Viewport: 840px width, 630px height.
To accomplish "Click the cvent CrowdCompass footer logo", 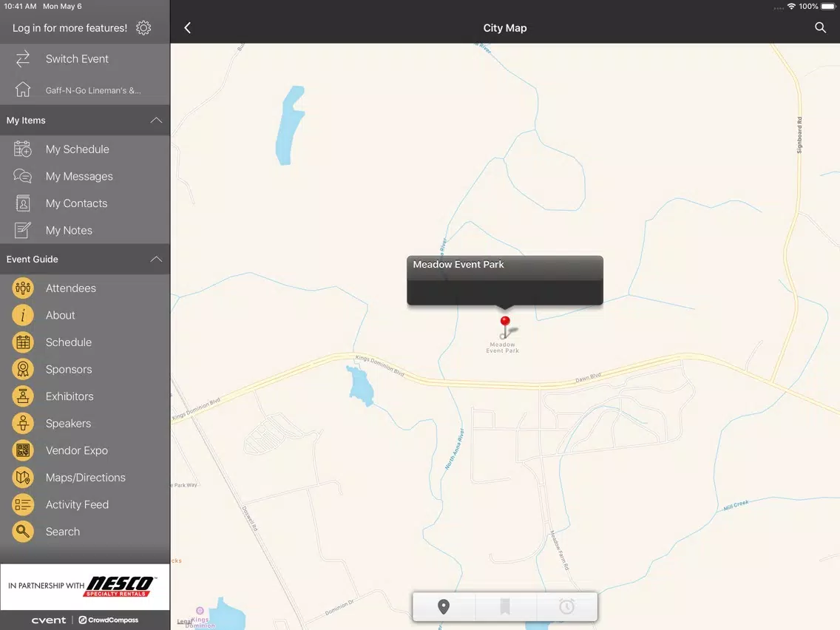I will (x=84, y=620).
